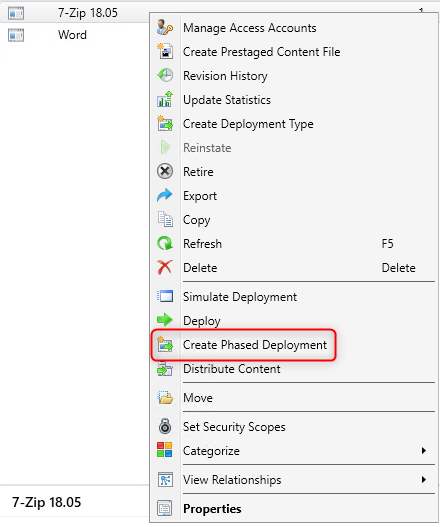Expand the View Relationships submenu arrow
Screen dimensions: 440x527
[x=424, y=479]
